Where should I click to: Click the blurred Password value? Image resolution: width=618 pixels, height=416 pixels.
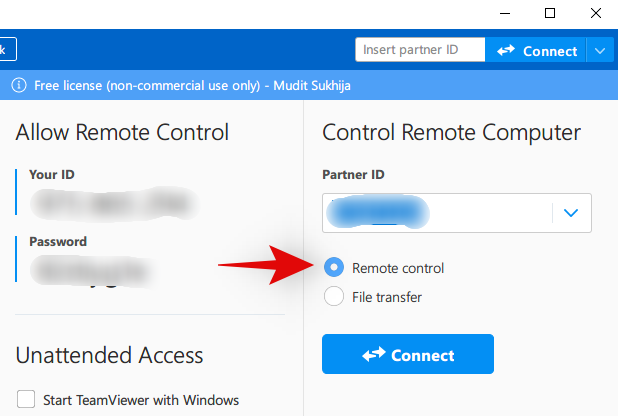tap(92, 268)
